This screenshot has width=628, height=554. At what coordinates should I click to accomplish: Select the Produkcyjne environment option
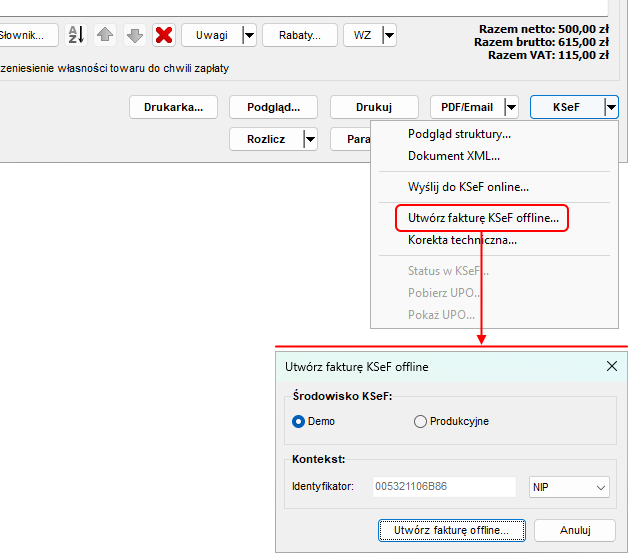click(x=420, y=422)
